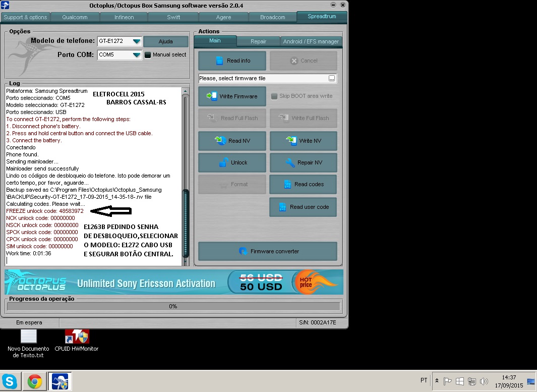Click the Read info document icon
This screenshot has height=392, width=537.
[x=219, y=61]
